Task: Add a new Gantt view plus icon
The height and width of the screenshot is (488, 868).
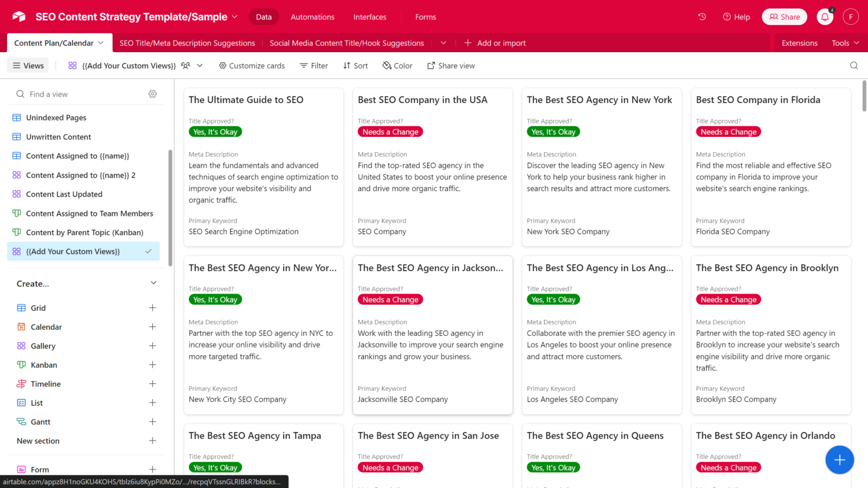Action: [x=153, y=422]
